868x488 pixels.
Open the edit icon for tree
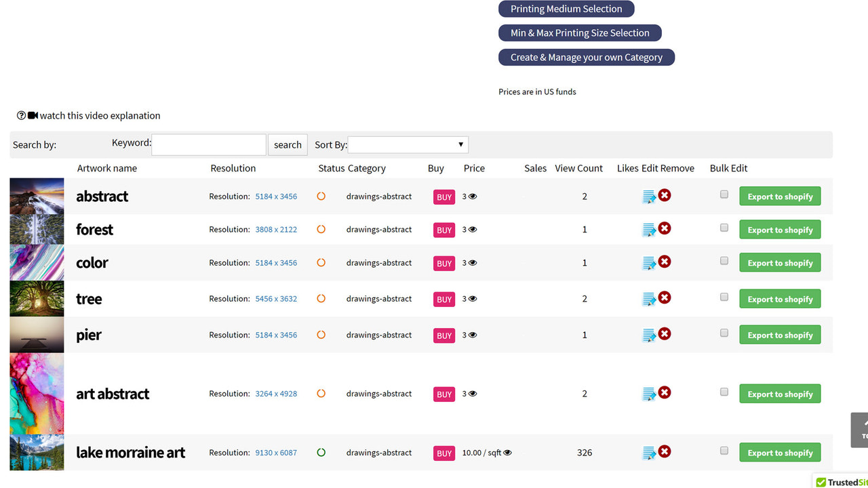click(x=649, y=299)
